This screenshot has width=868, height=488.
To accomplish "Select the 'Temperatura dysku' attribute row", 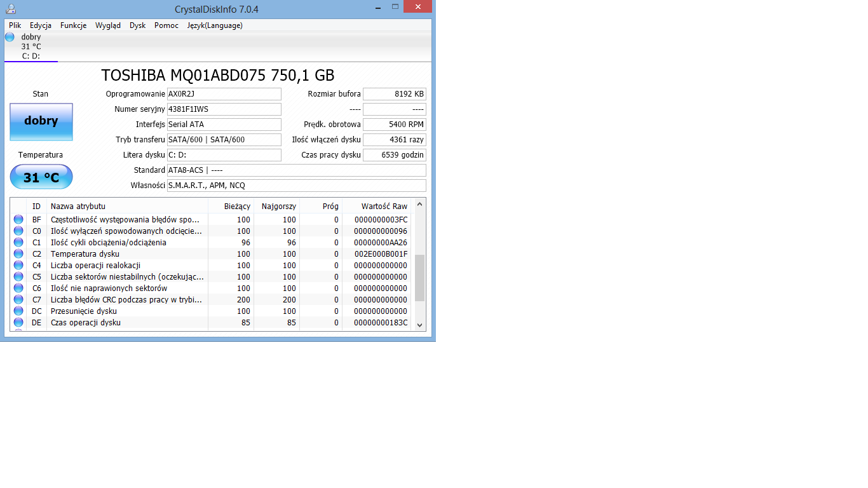I will click(x=211, y=254).
